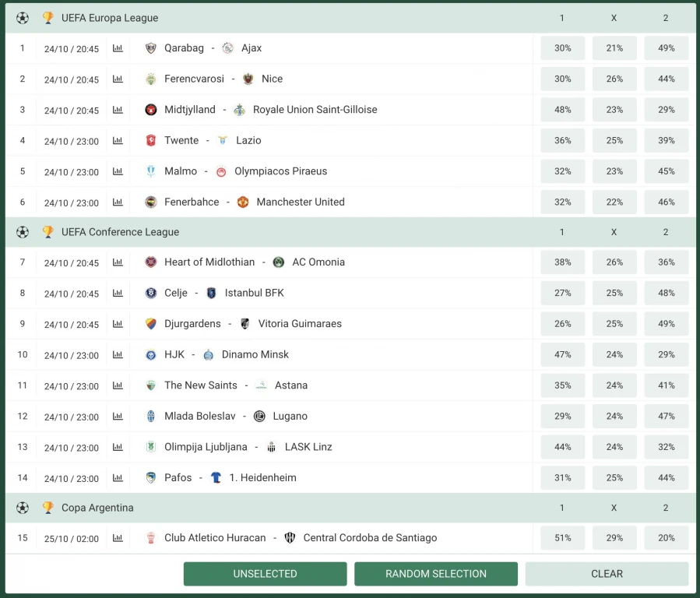Click the Manchester United club crest

point(243,202)
